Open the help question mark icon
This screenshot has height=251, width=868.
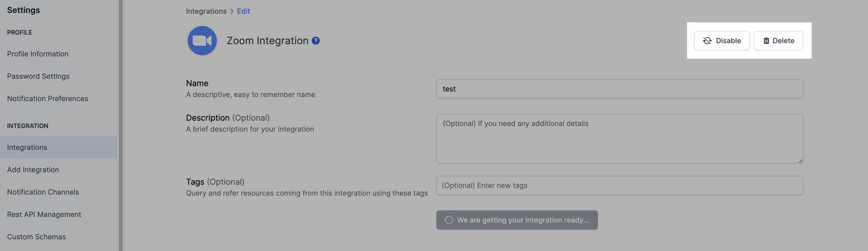pos(315,41)
